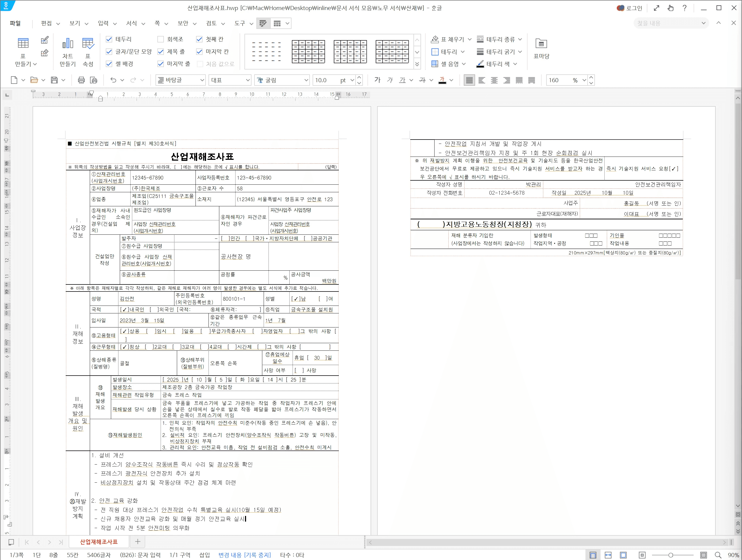Open 표 속성 table properties
This screenshot has width=742, height=560.
pyautogui.click(x=88, y=43)
